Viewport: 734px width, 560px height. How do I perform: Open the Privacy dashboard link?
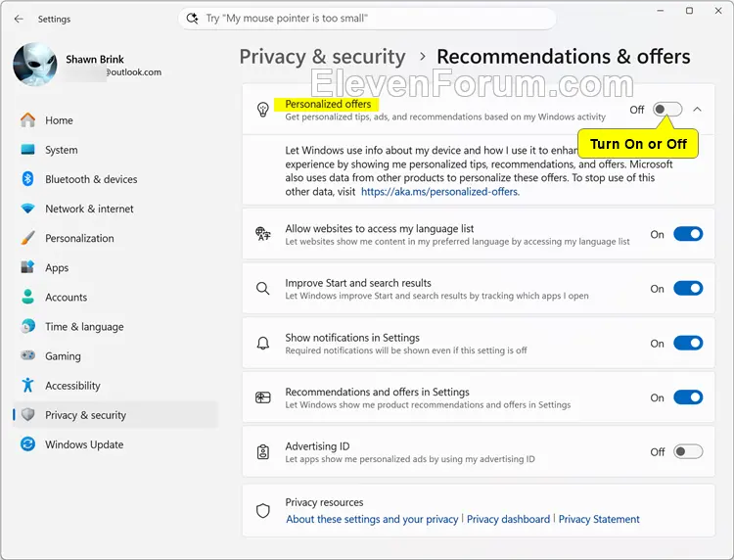[x=508, y=519]
